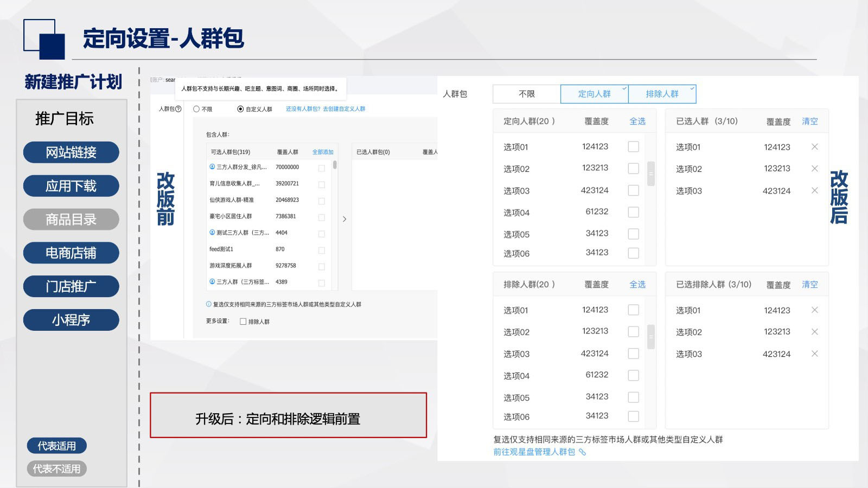Screen dimensions: 868x488
Task: Check 选项04 in 排除人群 list
Action: click(633, 375)
